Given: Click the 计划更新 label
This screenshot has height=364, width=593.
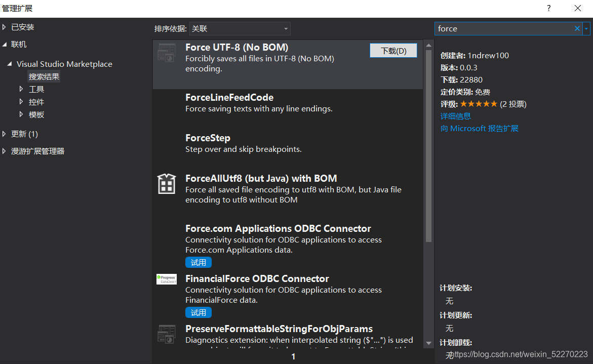Looking at the screenshot, I should [456, 315].
